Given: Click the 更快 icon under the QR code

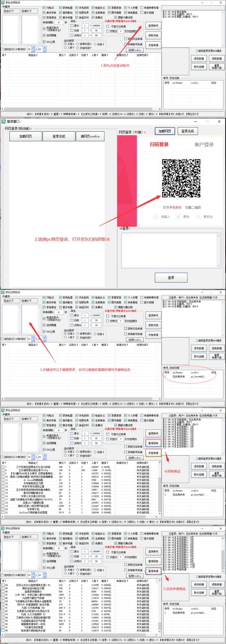Looking at the screenshot, I should coord(178,217).
